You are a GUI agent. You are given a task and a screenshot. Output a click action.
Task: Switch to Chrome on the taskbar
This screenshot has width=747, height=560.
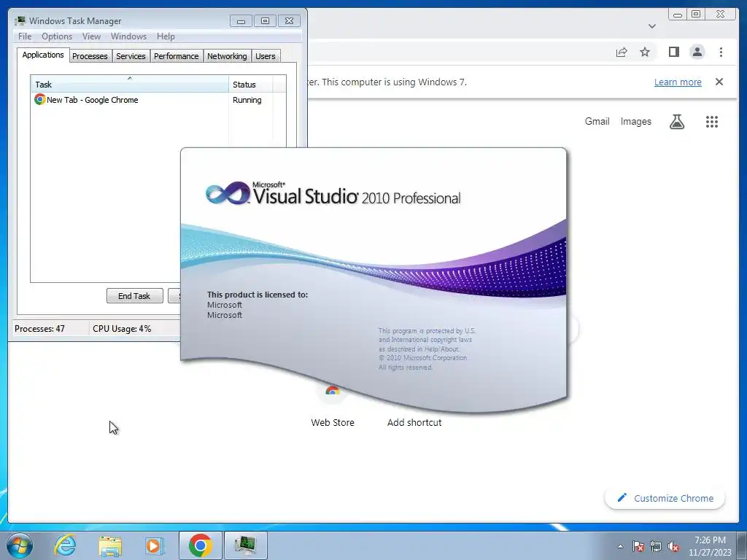pos(201,545)
